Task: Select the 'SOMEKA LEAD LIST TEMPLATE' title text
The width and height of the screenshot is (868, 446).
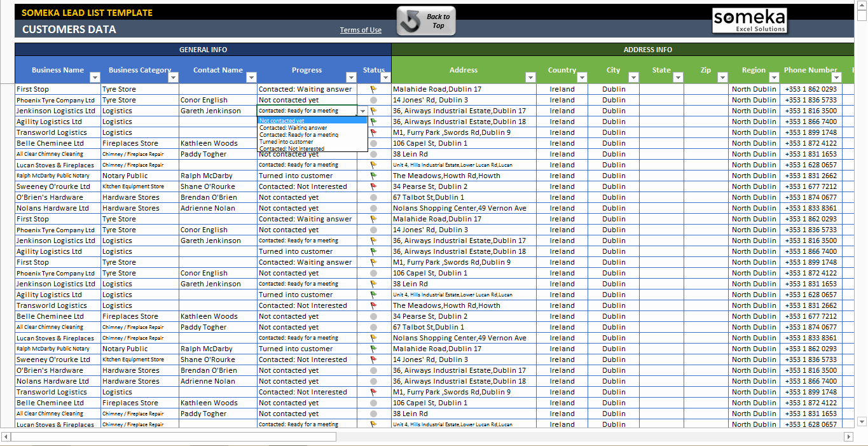Action: pos(87,12)
